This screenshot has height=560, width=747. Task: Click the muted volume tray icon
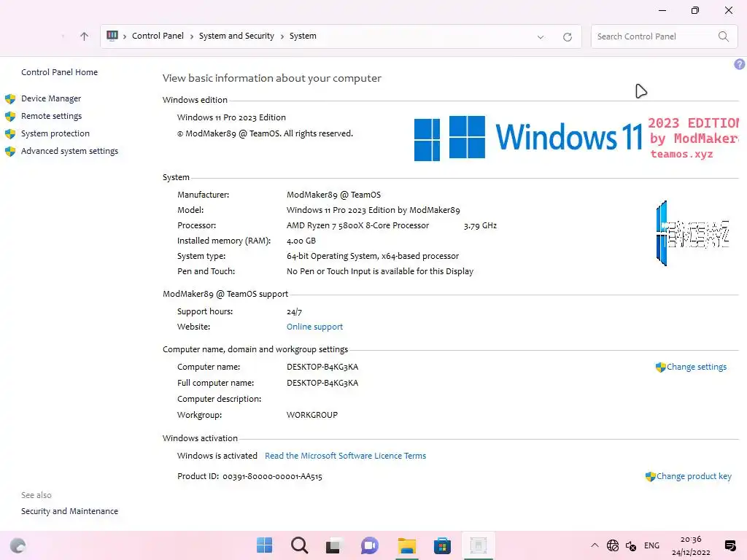(x=631, y=545)
